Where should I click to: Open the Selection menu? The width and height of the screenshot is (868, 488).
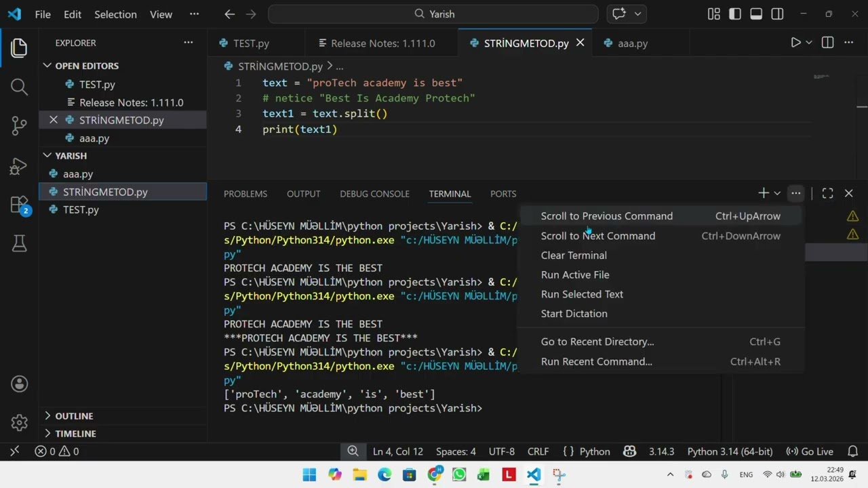(115, 14)
